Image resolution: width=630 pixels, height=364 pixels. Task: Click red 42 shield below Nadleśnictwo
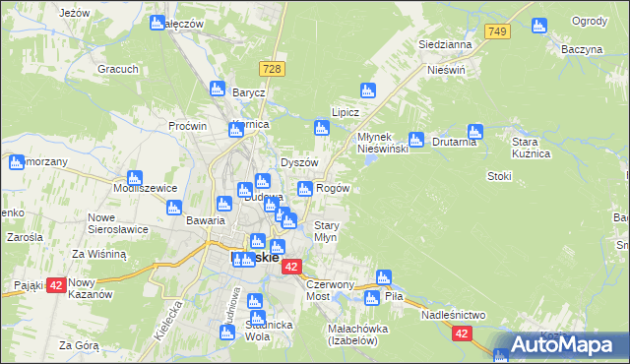point(462,334)
